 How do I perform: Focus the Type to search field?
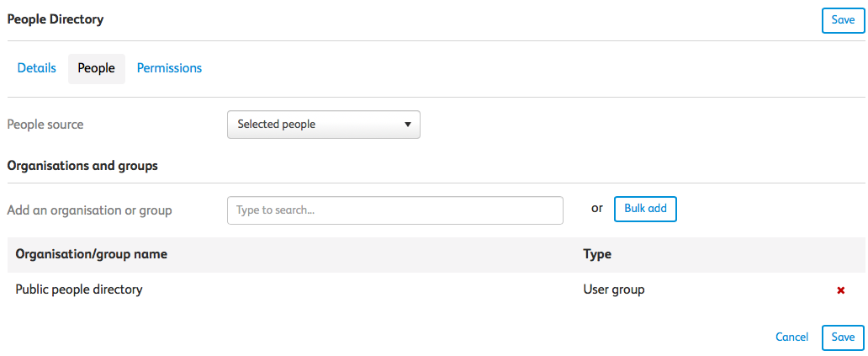tap(395, 210)
